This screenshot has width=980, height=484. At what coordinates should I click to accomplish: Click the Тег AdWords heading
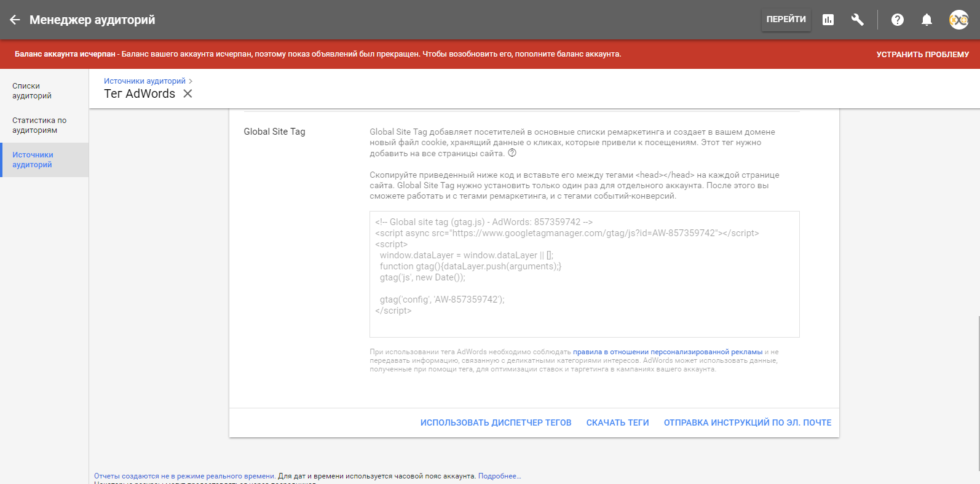(140, 93)
